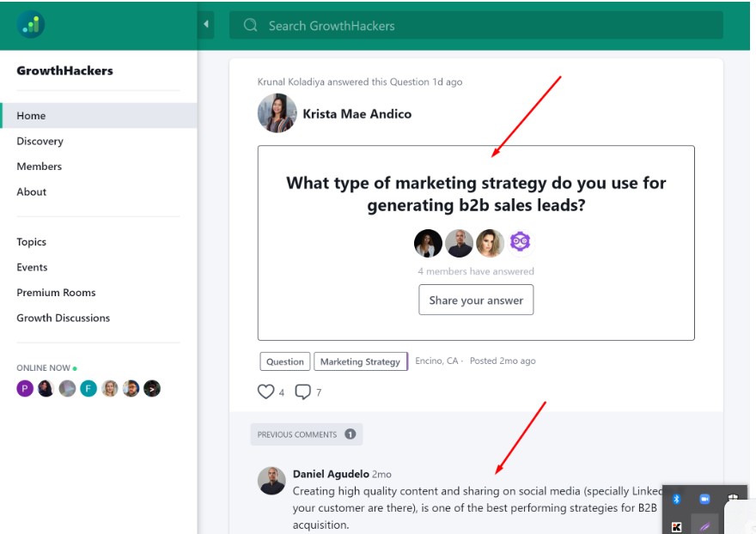The height and width of the screenshot is (534, 756).
Task: Click the Question tag
Action: tap(285, 361)
